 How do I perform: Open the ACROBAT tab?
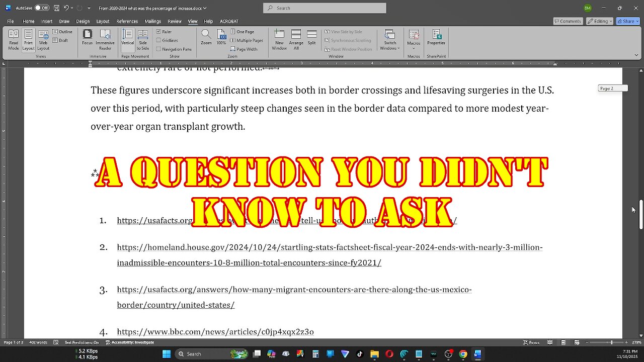pos(229,21)
